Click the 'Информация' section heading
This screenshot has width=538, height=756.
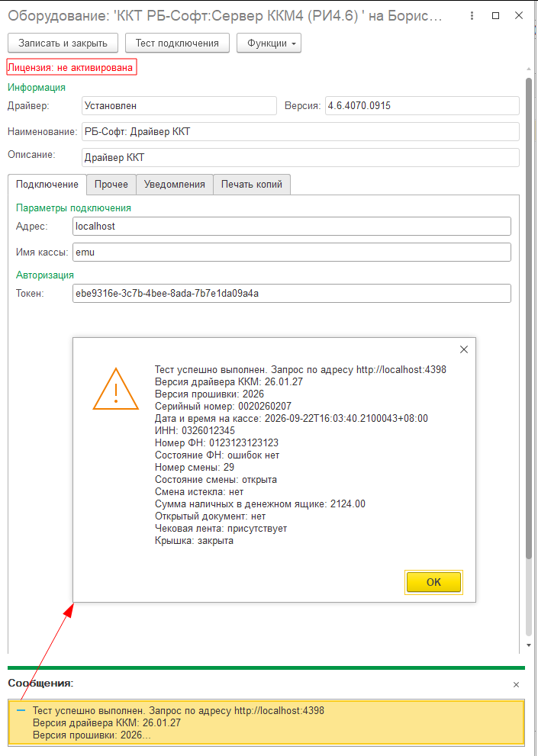click(x=37, y=87)
